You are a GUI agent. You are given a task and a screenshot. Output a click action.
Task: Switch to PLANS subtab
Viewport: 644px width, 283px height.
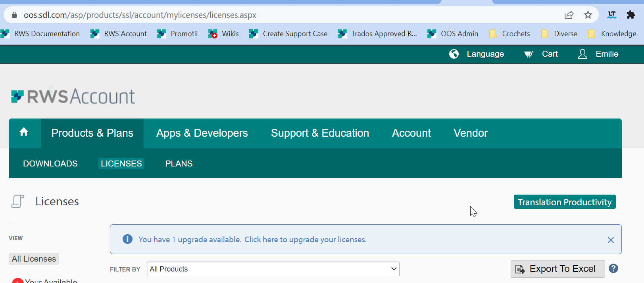179,164
